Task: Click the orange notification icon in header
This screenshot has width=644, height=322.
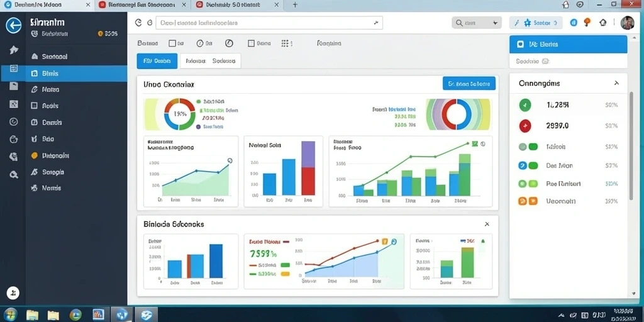Action: 587,22
